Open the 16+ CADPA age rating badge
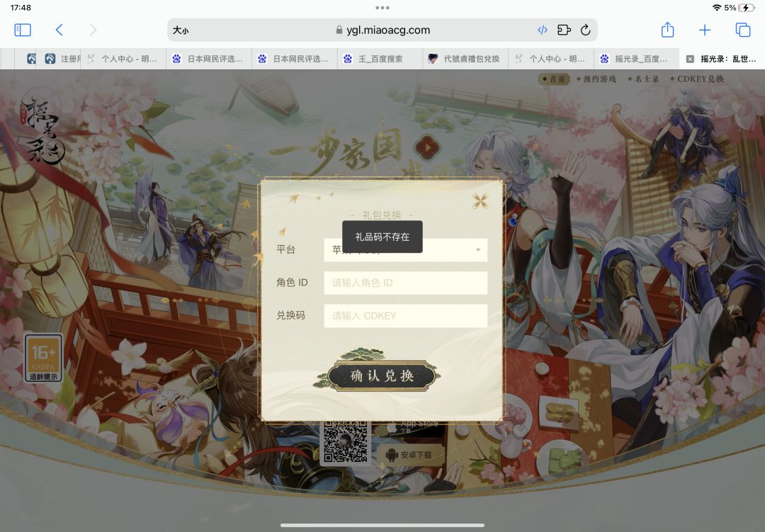Viewport: 765px width, 532px height. [x=43, y=358]
